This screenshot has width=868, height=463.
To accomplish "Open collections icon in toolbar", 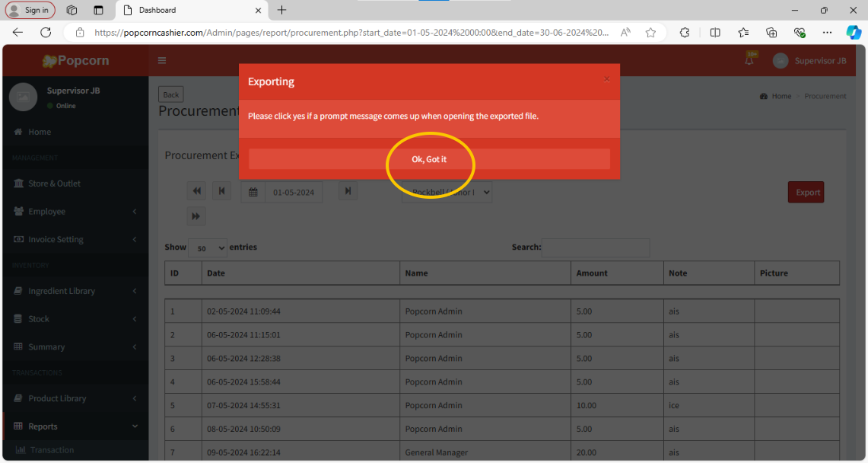I will click(x=771, y=33).
